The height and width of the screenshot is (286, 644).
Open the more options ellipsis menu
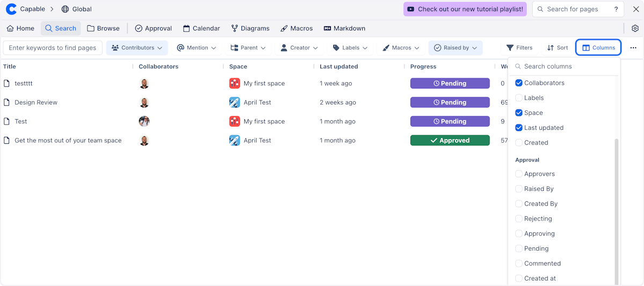pyautogui.click(x=633, y=48)
